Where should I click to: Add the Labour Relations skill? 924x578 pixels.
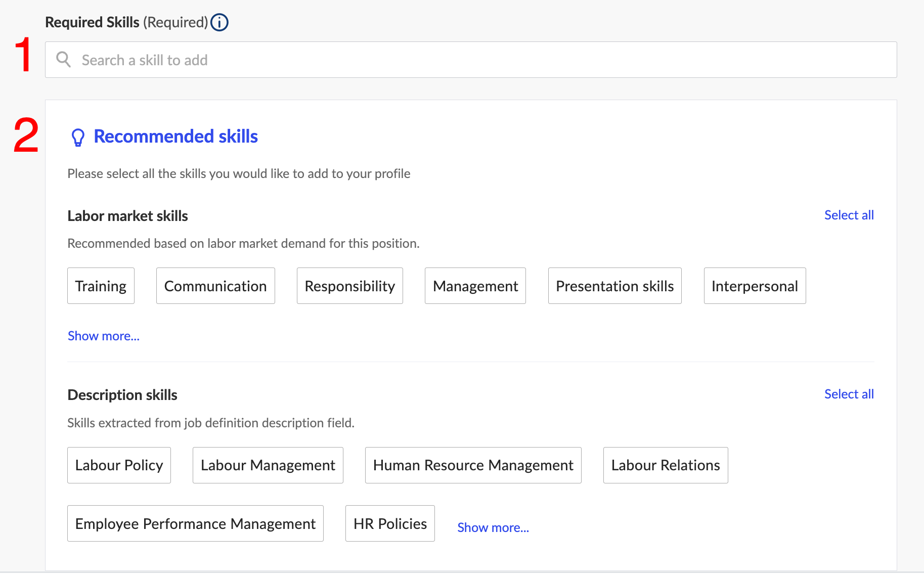click(x=666, y=465)
